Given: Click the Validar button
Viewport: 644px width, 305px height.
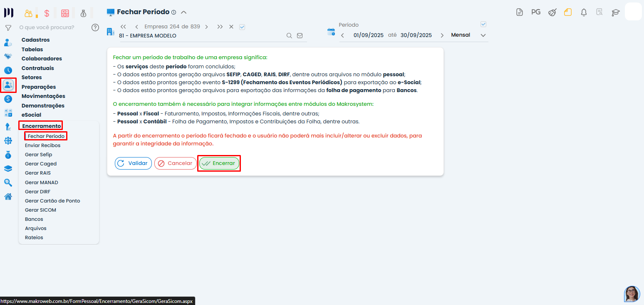Looking at the screenshot, I should click(133, 163).
